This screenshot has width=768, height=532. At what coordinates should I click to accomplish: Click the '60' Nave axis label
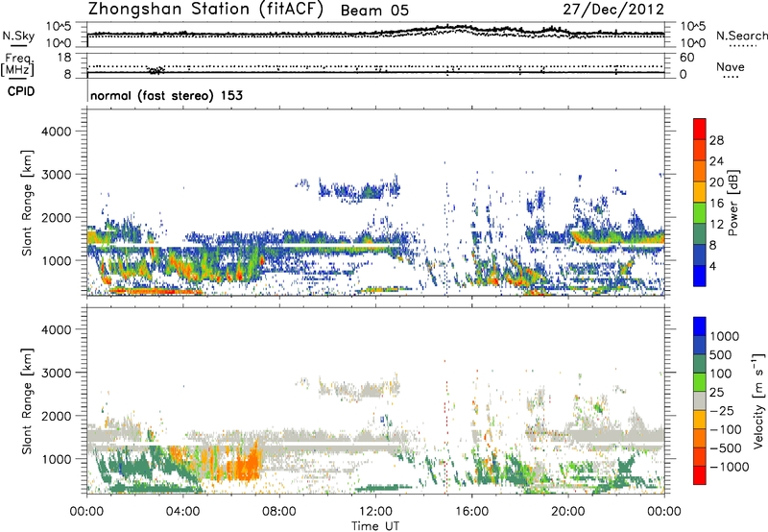[x=686, y=58]
